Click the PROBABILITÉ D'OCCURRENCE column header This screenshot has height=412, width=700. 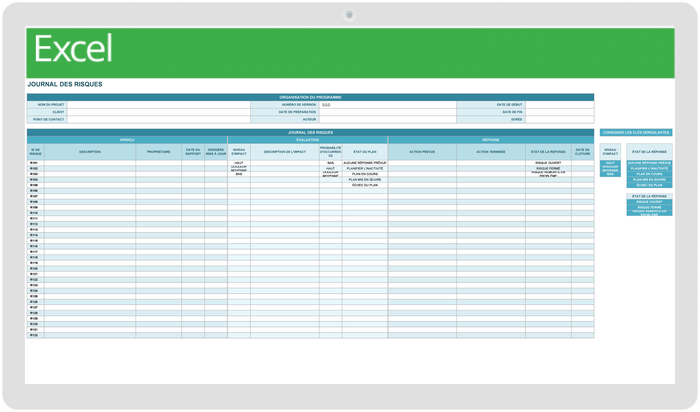[331, 152]
